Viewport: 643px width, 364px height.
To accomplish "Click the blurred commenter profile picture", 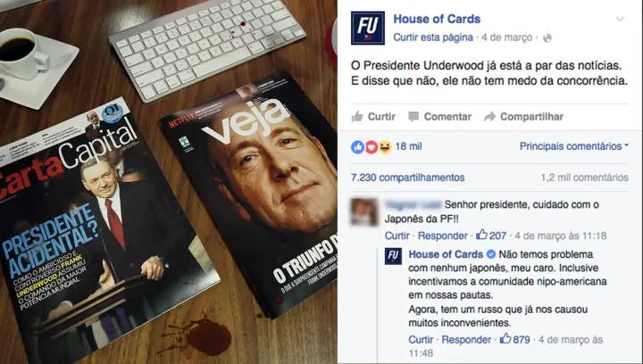I will click(363, 211).
